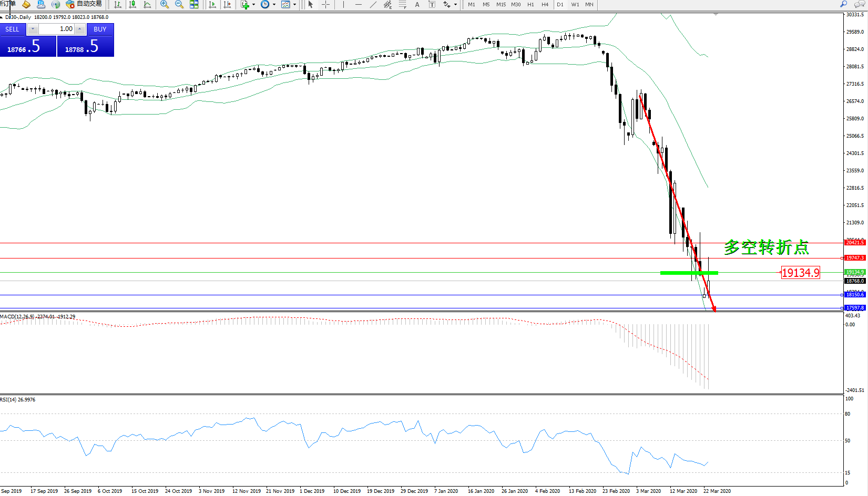Click the BUY button
This screenshot has height=496, width=868.
click(100, 29)
